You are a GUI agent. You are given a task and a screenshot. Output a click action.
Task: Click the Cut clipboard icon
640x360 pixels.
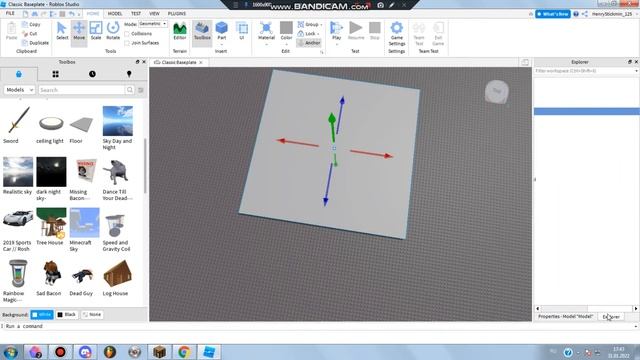point(25,34)
